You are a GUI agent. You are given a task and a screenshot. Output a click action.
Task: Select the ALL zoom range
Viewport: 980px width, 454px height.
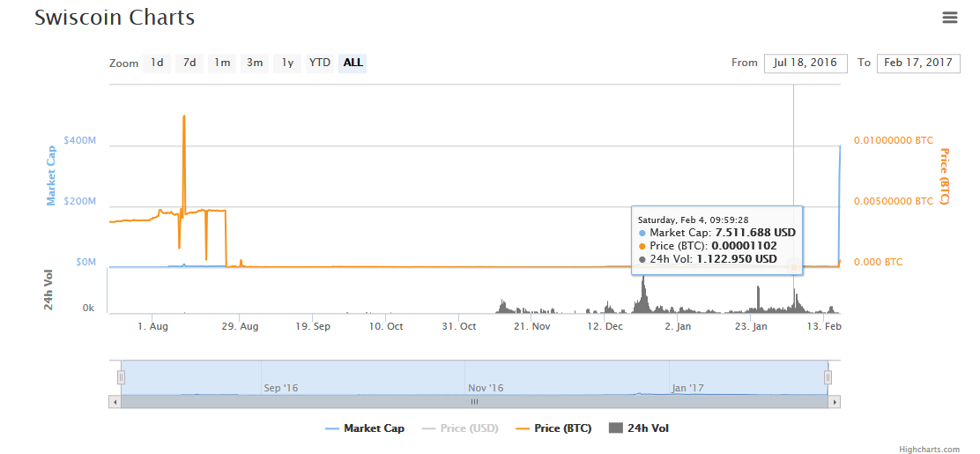pos(353,63)
